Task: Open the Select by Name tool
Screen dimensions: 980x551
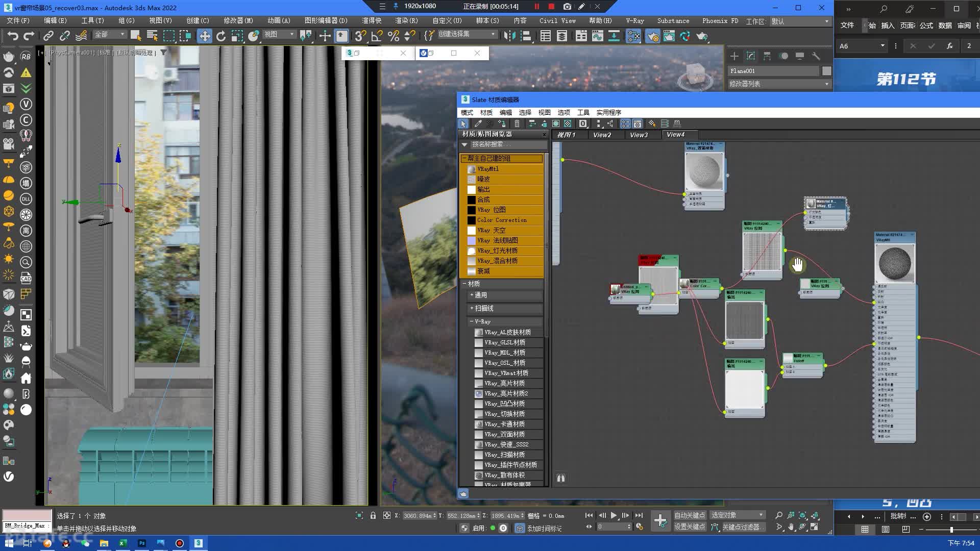Action: pos(152,36)
